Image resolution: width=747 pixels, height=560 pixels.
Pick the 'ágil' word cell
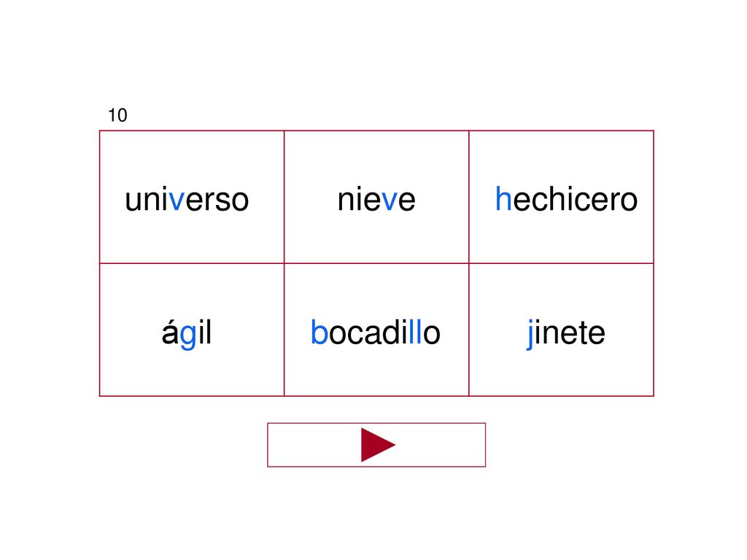pos(192,330)
